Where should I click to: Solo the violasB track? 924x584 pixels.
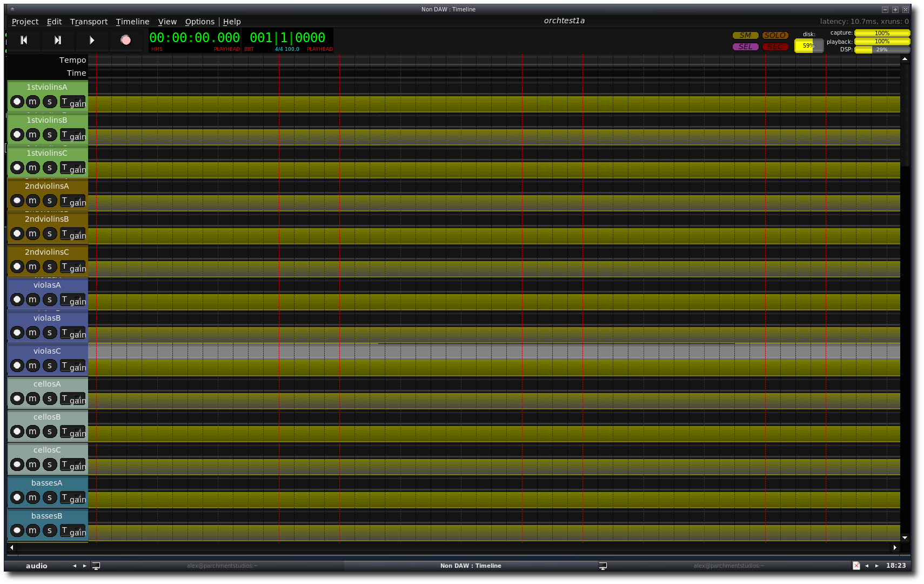coord(50,333)
